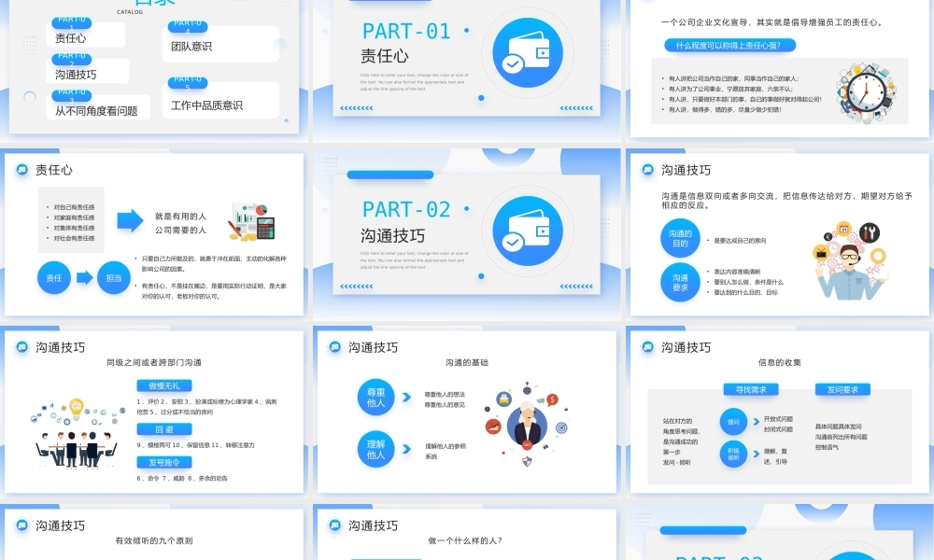934x560 pixels.
Task: Select the 尊重他人 circle
Action: (x=375, y=398)
